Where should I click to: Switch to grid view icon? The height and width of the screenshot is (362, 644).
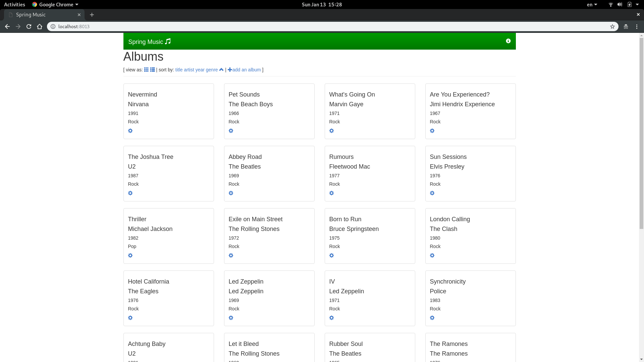pyautogui.click(x=146, y=70)
